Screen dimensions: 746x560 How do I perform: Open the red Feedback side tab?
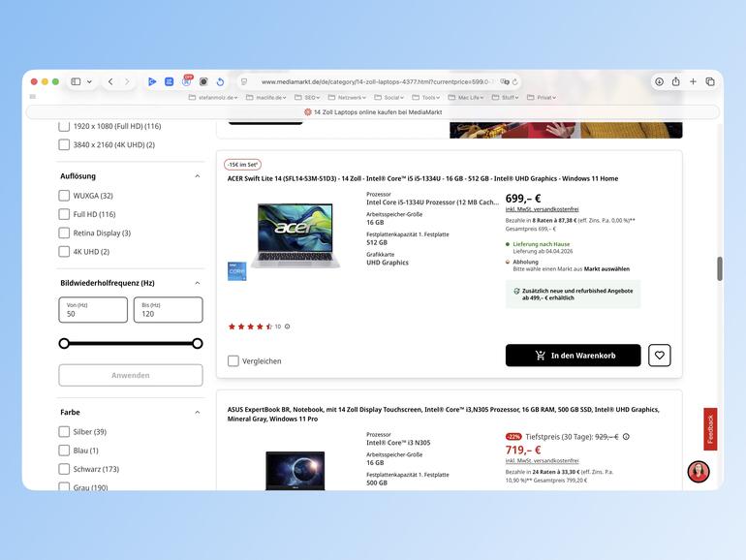710,429
